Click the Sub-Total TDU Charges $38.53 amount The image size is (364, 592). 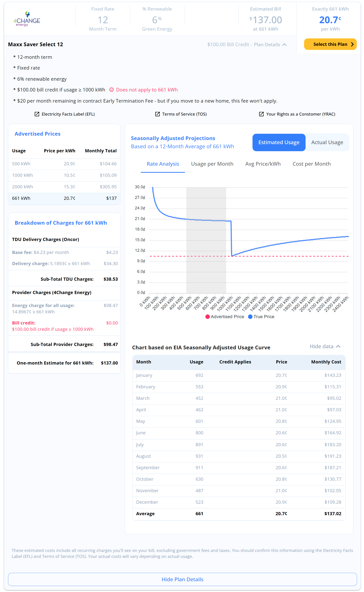(x=111, y=279)
